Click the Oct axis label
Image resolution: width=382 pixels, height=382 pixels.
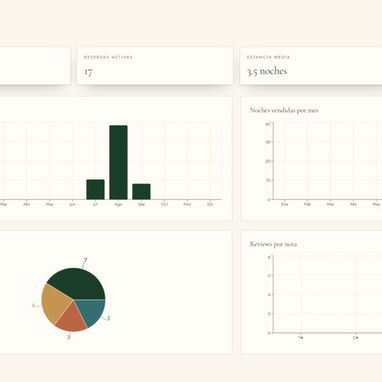(164, 204)
